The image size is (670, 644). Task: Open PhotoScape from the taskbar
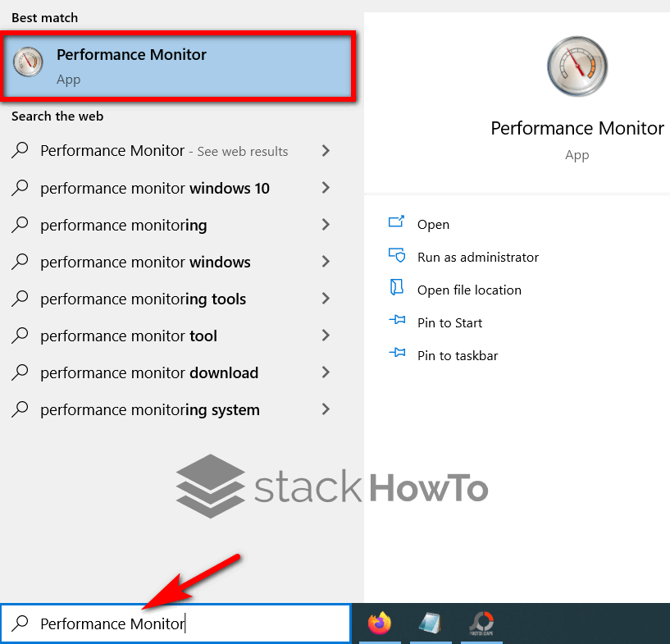point(481,622)
